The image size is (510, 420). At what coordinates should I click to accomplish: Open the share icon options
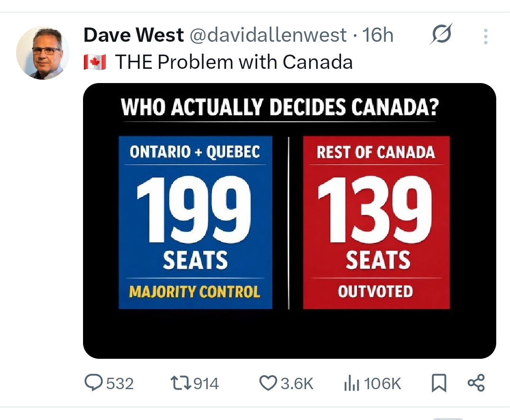[x=476, y=383]
